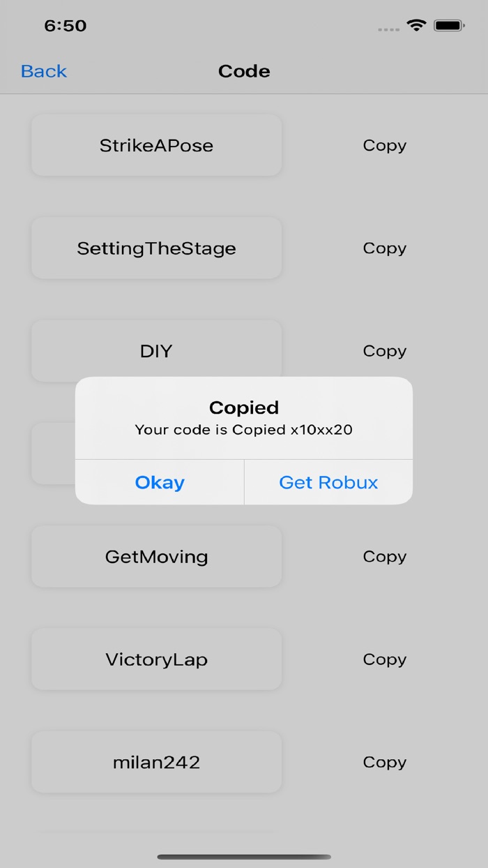The height and width of the screenshot is (868, 488).
Task: Copy the GetMoving code
Action: tap(384, 556)
